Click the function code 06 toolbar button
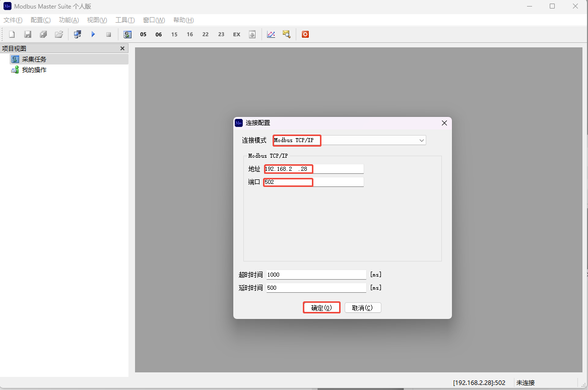 click(x=159, y=34)
